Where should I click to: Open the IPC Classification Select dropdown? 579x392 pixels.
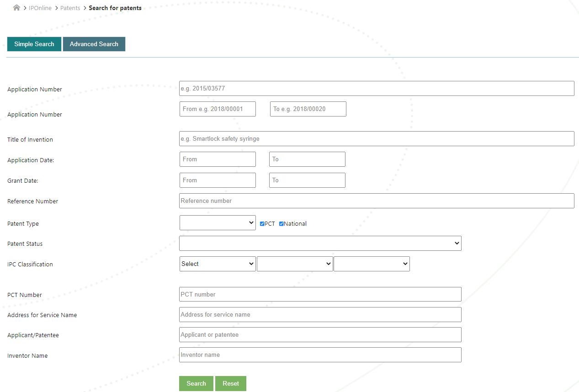point(218,264)
